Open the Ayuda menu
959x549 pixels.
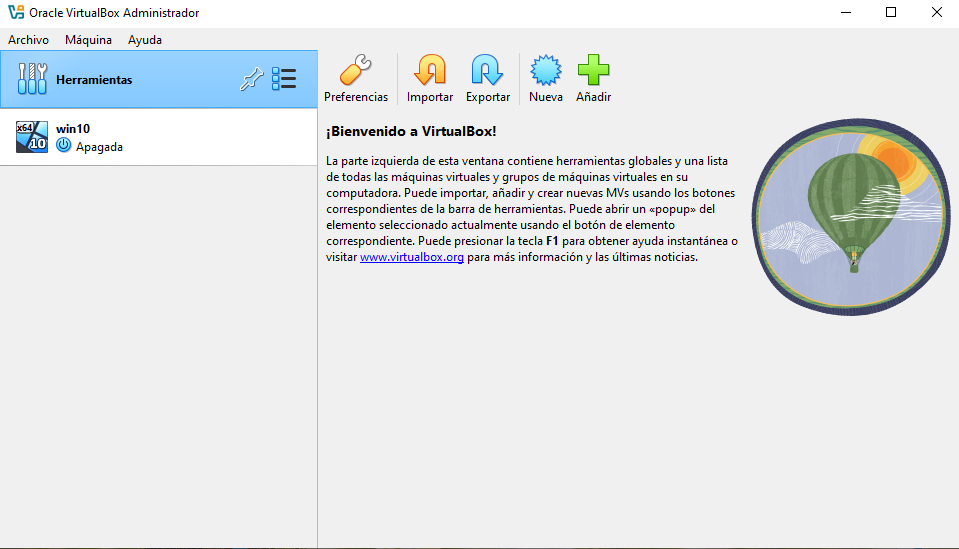point(145,40)
